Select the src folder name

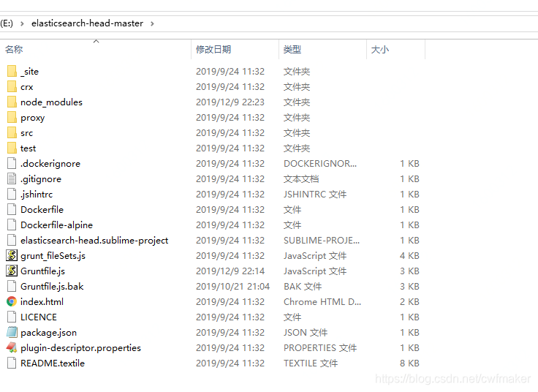tap(27, 133)
